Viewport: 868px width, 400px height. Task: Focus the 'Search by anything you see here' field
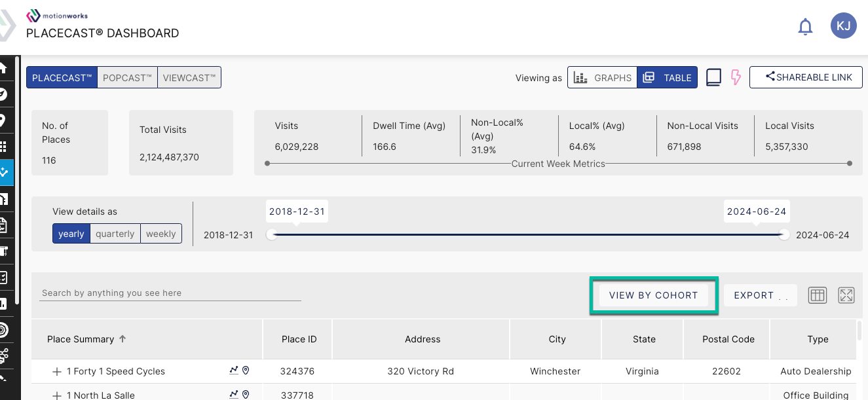point(171,293)
